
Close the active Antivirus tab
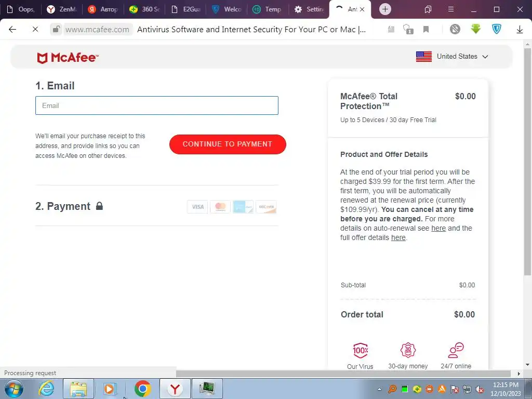coord(362,9)
